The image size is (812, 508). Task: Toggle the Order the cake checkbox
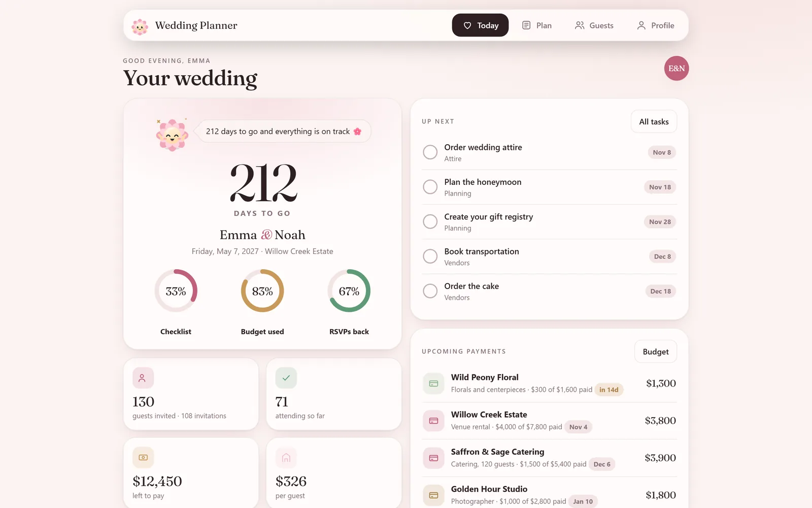point(430,291)
